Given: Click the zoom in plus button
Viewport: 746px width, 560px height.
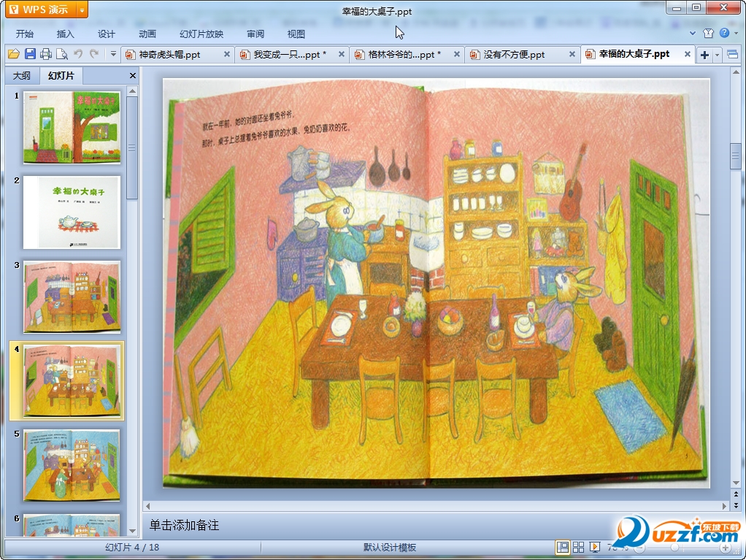Looking at the screenshot, I should pyautogui.click(x=725, y=548).
